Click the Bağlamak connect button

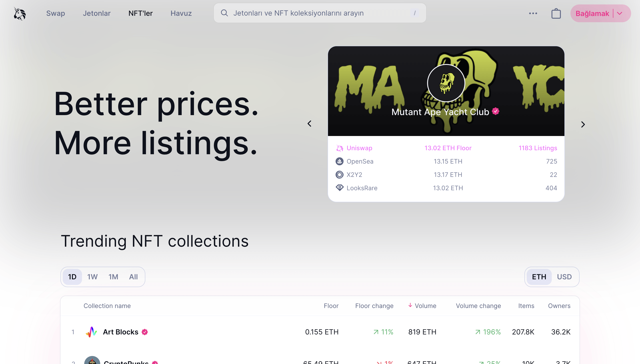[592, 14]
